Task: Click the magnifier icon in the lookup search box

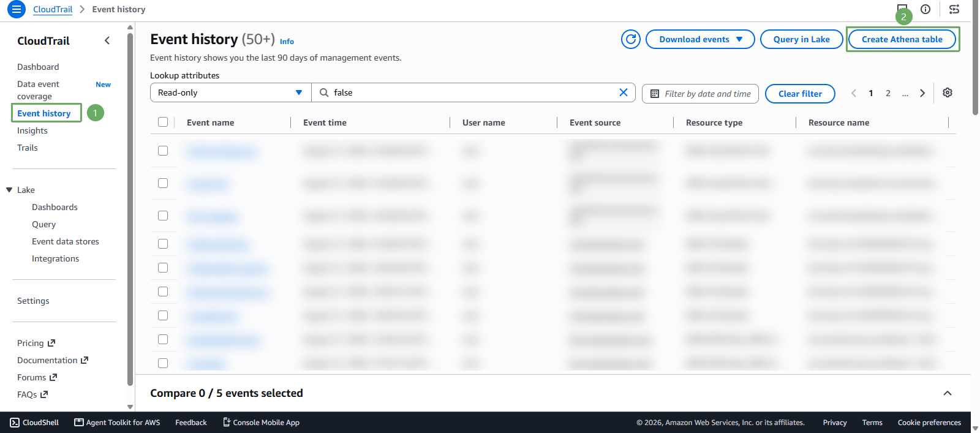Action: point(324,92)
